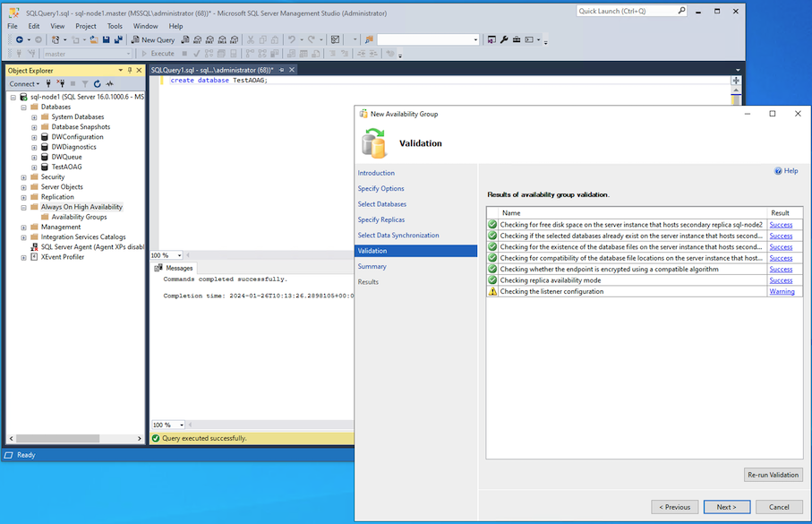This screenshot has width=812, height=524.
Task: Click Success link for endpoint encryption check
Action: 781,269
